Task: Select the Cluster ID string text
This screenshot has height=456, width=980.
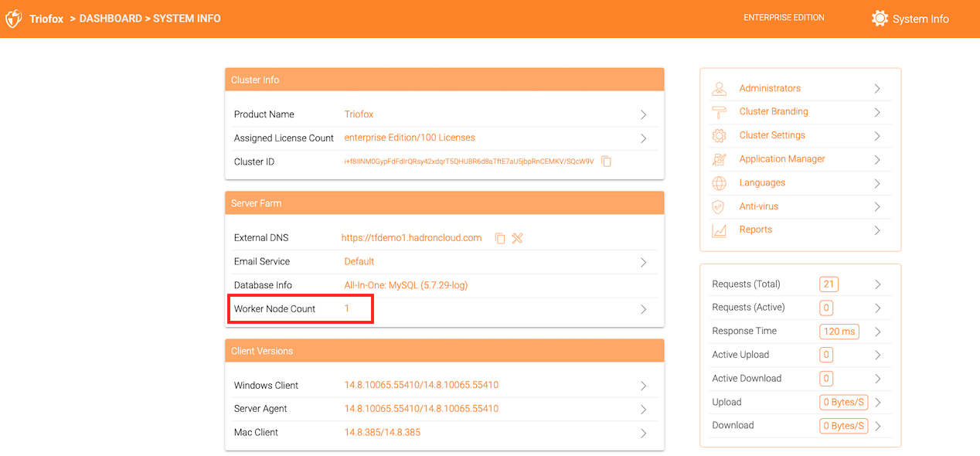Action: [469, 162]
